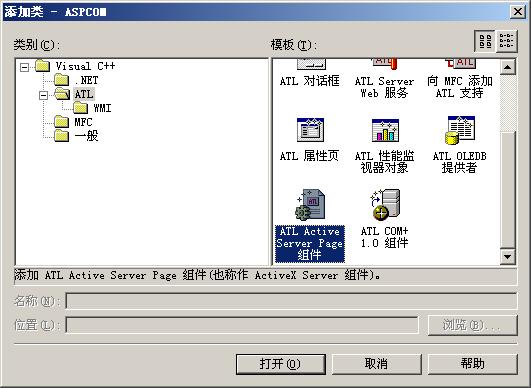Click the 名称 input field
Screen dimensions: 531x388
[291, 301]
